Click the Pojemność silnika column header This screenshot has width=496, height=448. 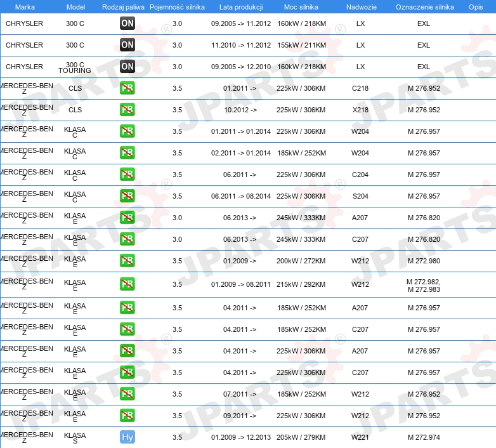pyautogui.click(x=177, y=7)
